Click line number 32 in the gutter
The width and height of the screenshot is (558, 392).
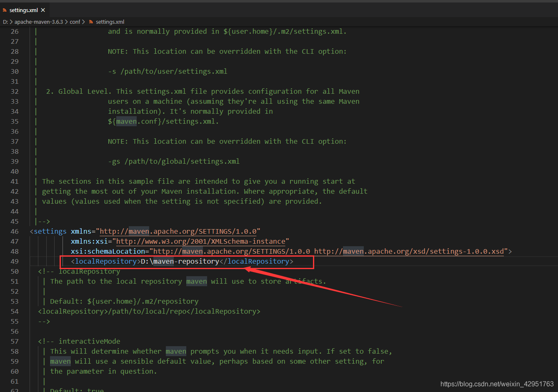click(x=15, y=91)
